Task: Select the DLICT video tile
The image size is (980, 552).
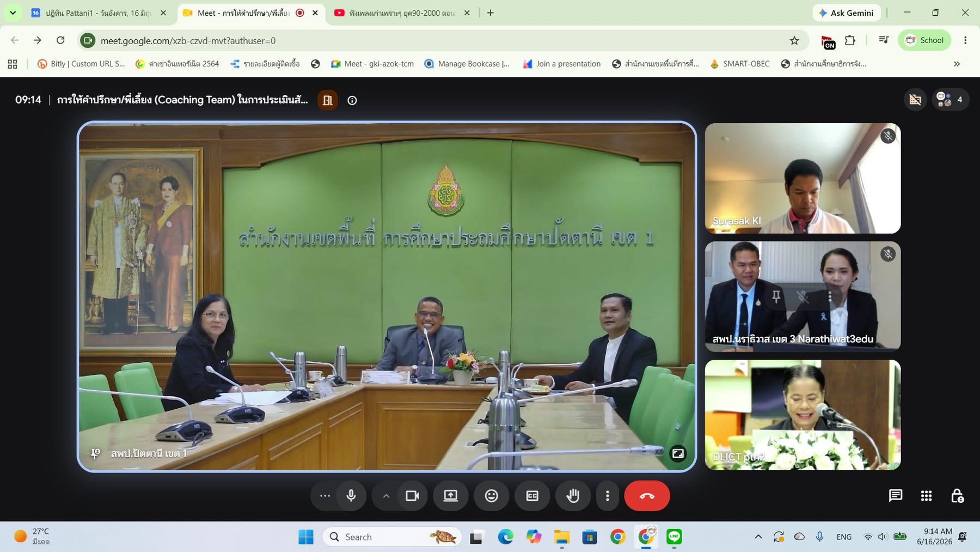Action: [x=803, y=415]
